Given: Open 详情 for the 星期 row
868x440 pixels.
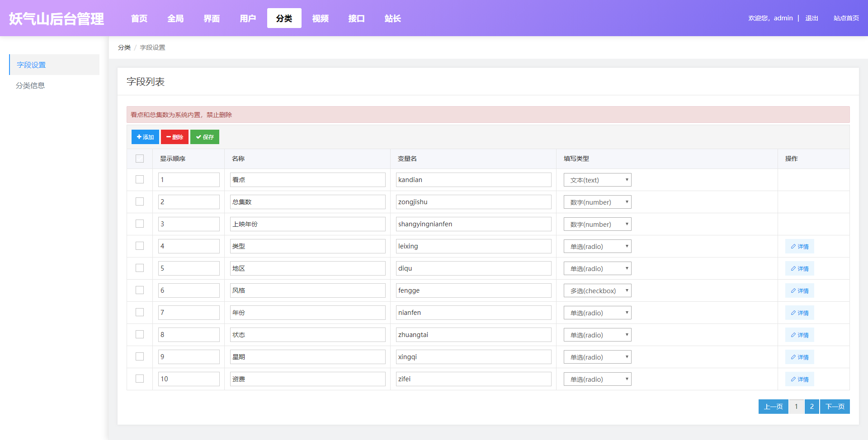Looking at the screenshot, I should click(799, 357).
